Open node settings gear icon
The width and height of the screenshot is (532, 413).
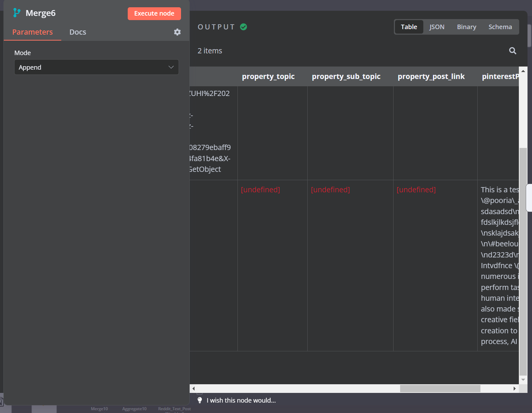(x=177, y=32)
